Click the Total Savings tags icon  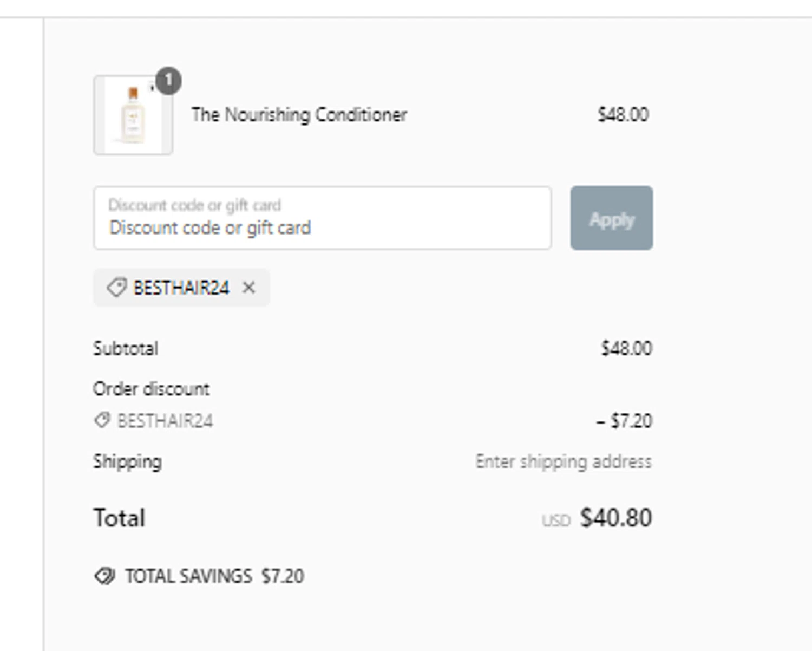coord(104,576)
